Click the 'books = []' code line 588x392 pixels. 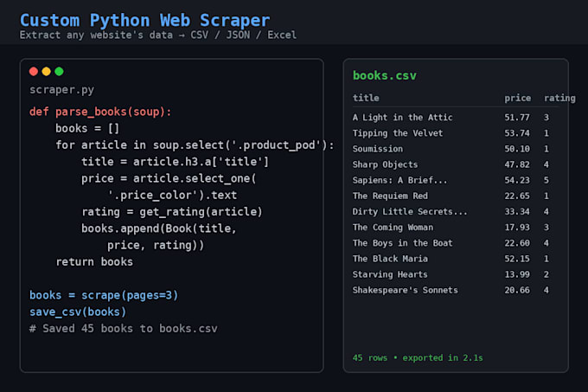(87, 128)
